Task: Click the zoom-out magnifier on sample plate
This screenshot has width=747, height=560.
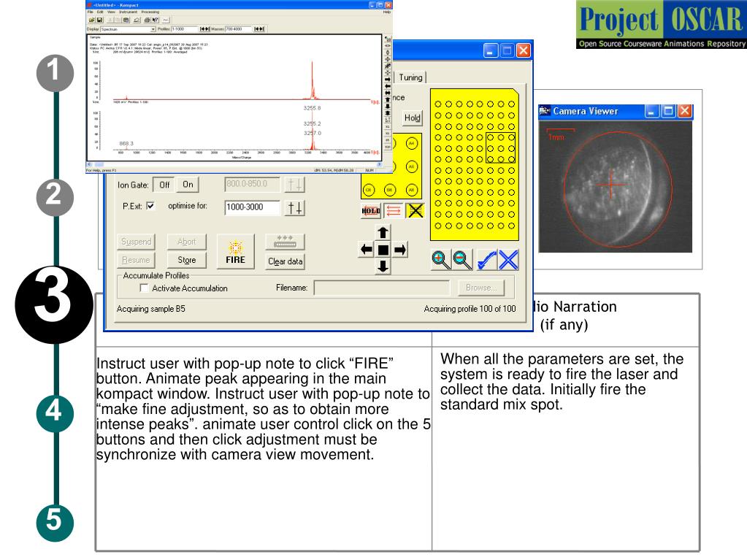Action: tap(461, 260)
